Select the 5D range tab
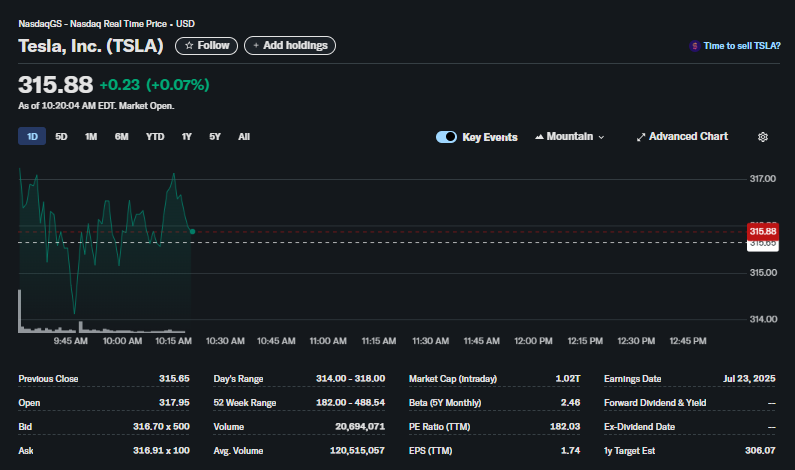The height and width of the screenshot is (470, 795). point(61,136)
